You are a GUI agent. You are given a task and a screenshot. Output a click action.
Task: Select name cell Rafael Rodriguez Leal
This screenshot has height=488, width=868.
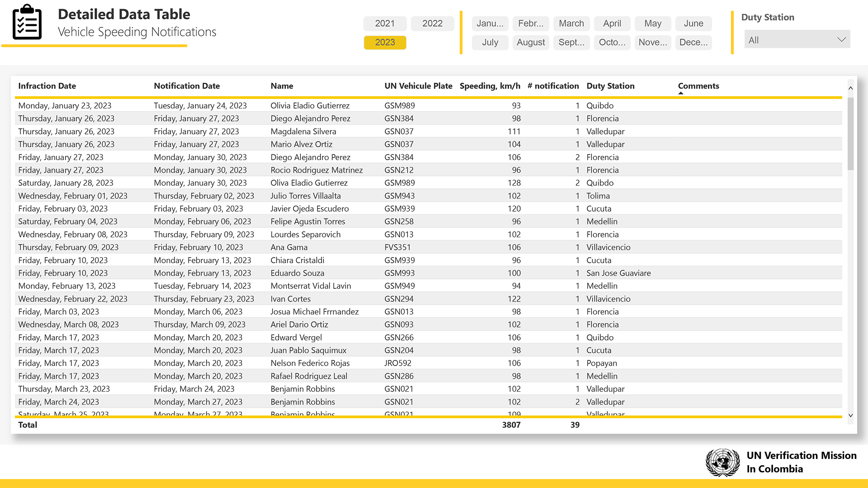click(309, 376)
